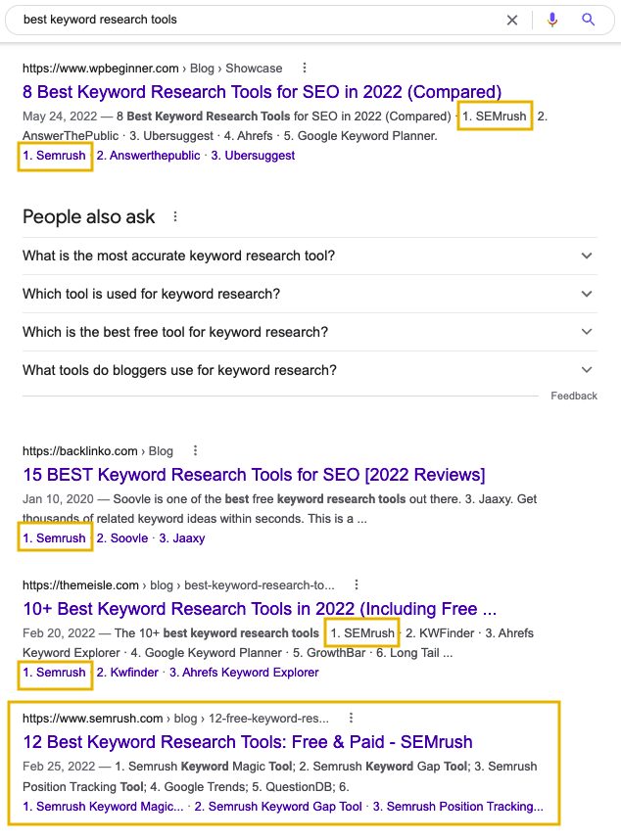Click the themeisle.com breadcrumb URL
Screen dimensions: 621x840
(x=178, y=585)
